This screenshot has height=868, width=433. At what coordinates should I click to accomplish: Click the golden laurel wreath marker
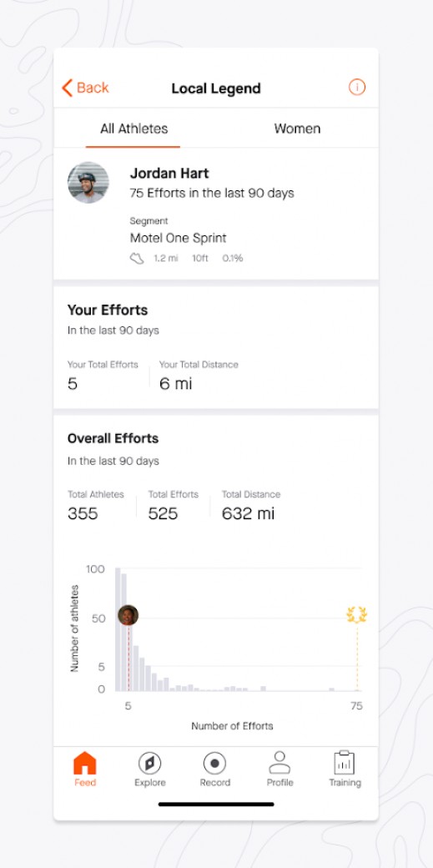tap(357, 615)
